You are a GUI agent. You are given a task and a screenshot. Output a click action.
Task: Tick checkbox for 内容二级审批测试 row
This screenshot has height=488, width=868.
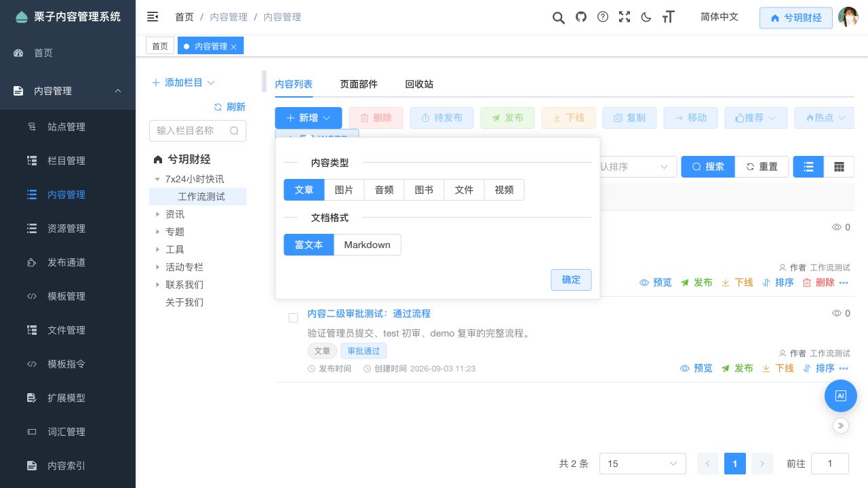tap(294, 318)
